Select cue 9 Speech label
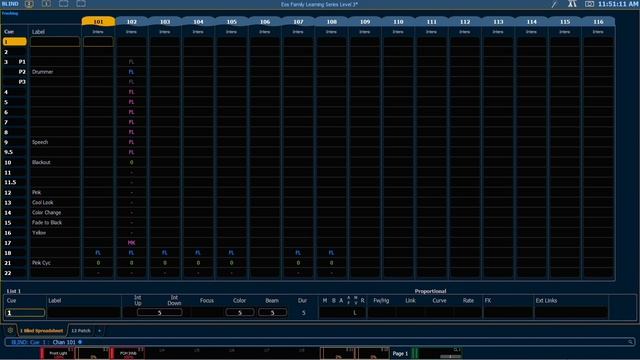 click(40, 142)
